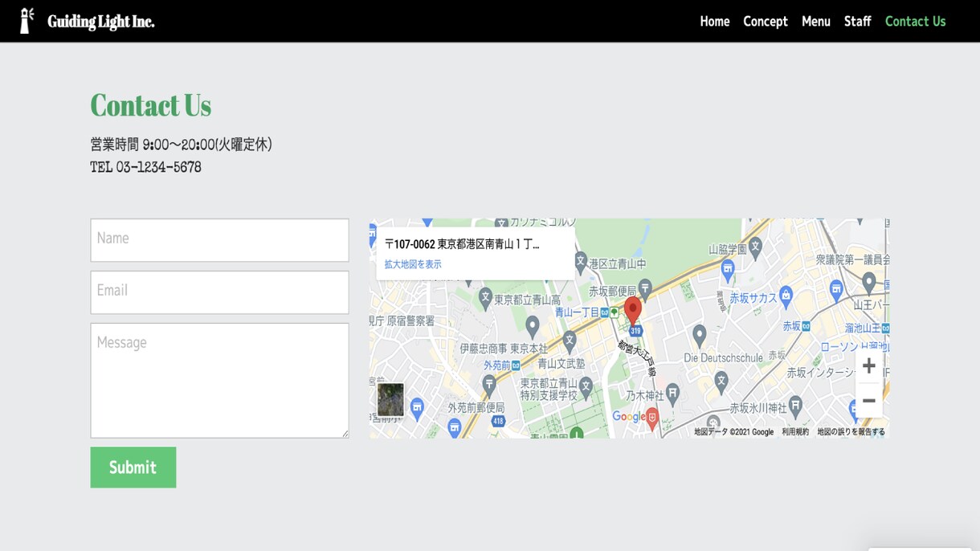Switch map to satellite view thumbnail
The image size is (980, 551).
coord(390,399)
